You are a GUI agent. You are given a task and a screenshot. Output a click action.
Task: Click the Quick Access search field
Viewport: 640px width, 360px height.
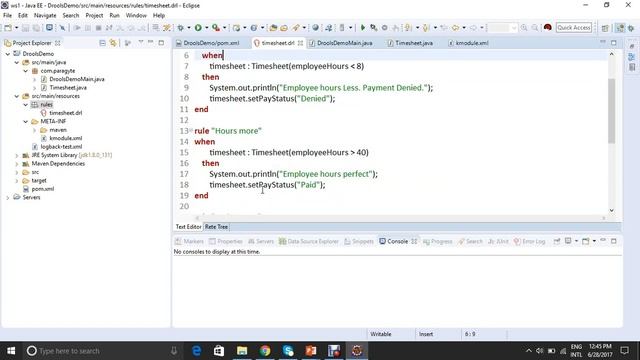[574, 28]
